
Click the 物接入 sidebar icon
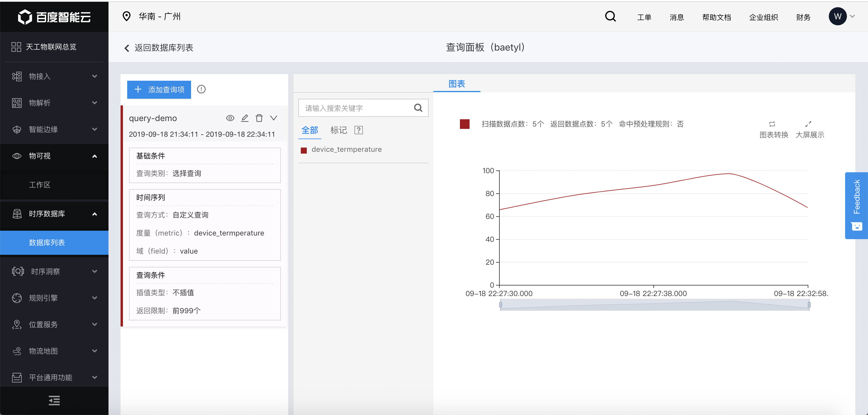click(x=17, y=76)
